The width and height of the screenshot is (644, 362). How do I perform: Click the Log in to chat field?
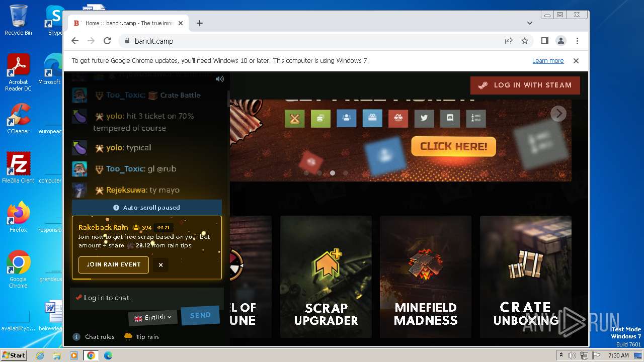147,298
